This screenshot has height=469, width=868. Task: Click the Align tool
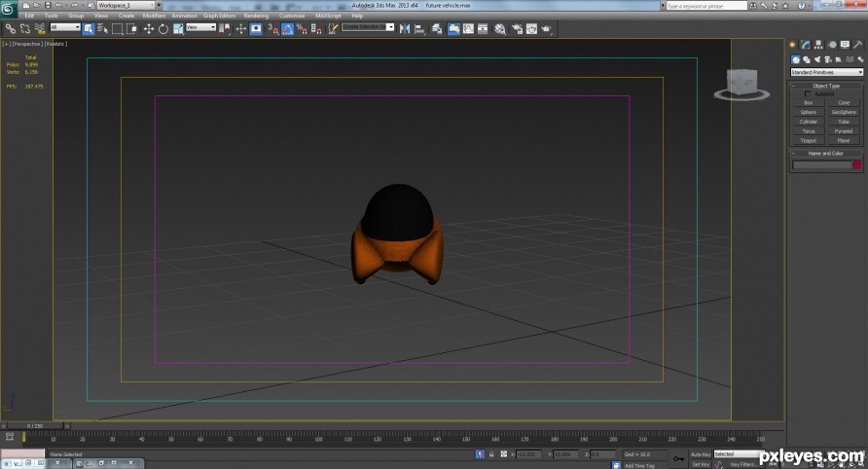(x=419, y=29)
